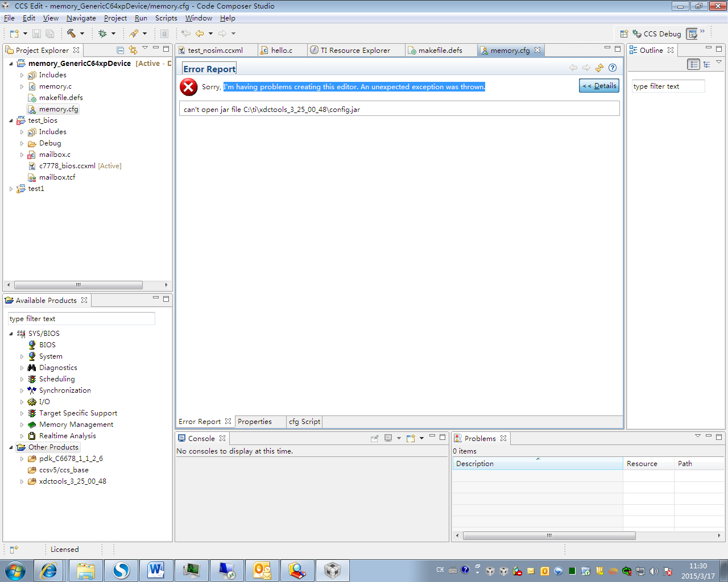Select the cfg Script bottom tab
Image resolution: width=728 pixels, height=582 pixels.
point(304,422)
